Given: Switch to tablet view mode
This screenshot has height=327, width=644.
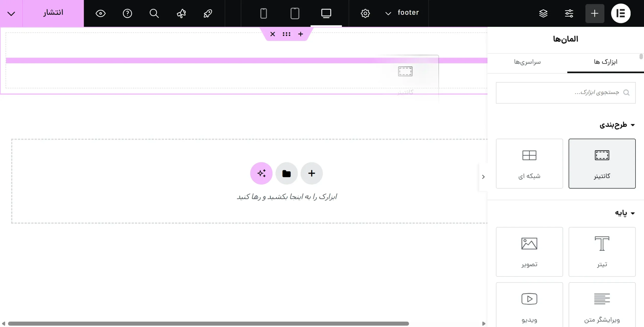Looking at the screenshot, I should [x=295, y=13].
